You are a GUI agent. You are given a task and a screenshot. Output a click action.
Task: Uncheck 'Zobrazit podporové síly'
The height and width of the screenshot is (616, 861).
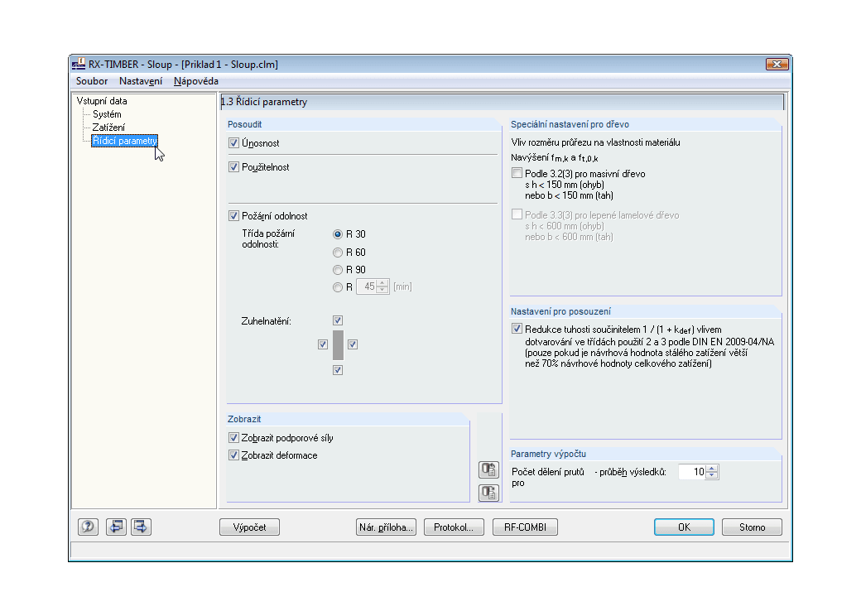[x=234, y=438]
